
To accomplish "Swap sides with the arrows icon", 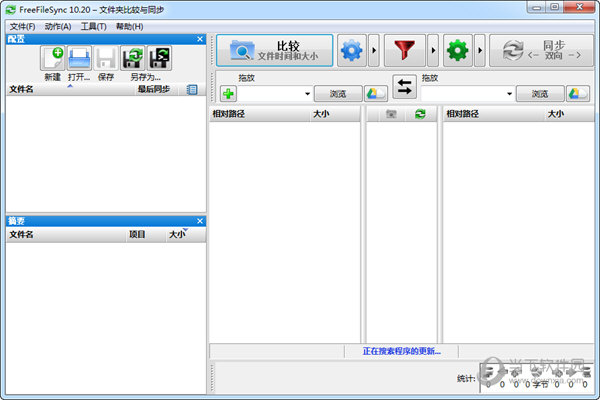I will click(404, 87).
